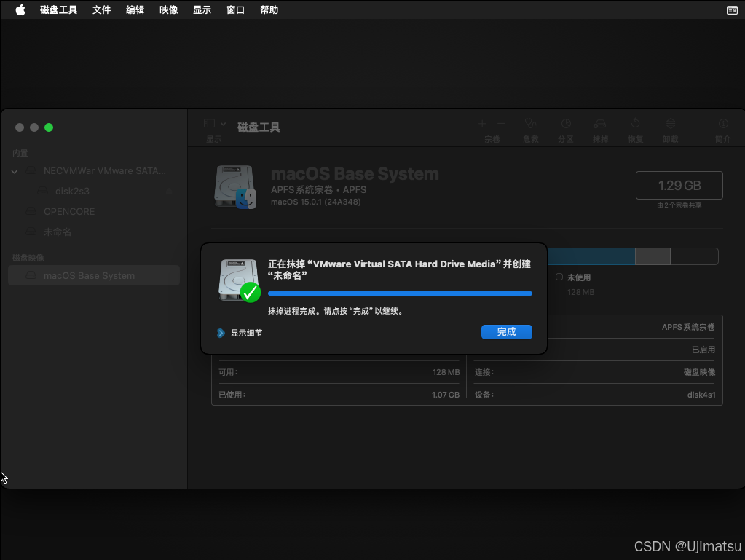
Task: Click the gray segment of usage bar
Action: click(x=653, y=256)
